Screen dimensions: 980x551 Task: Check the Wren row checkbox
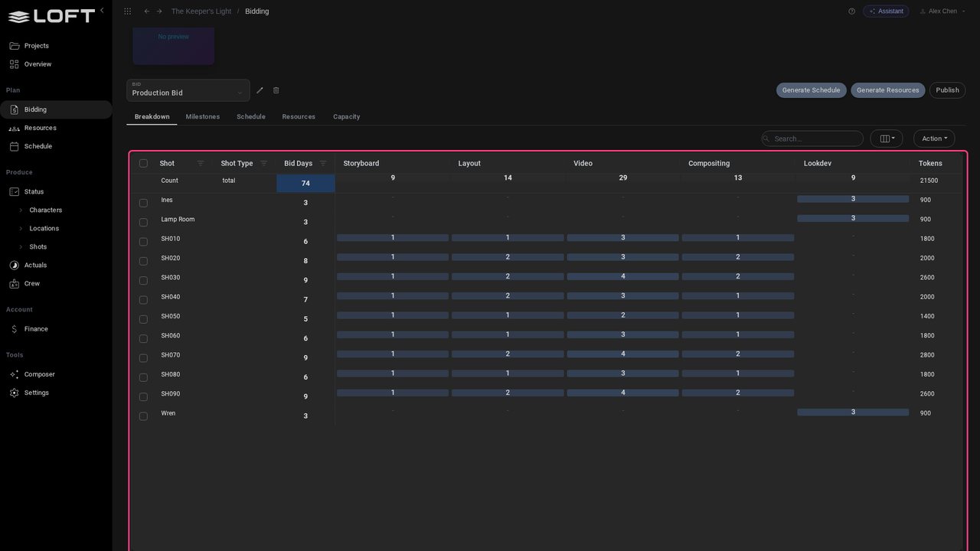tap(143, 416)
